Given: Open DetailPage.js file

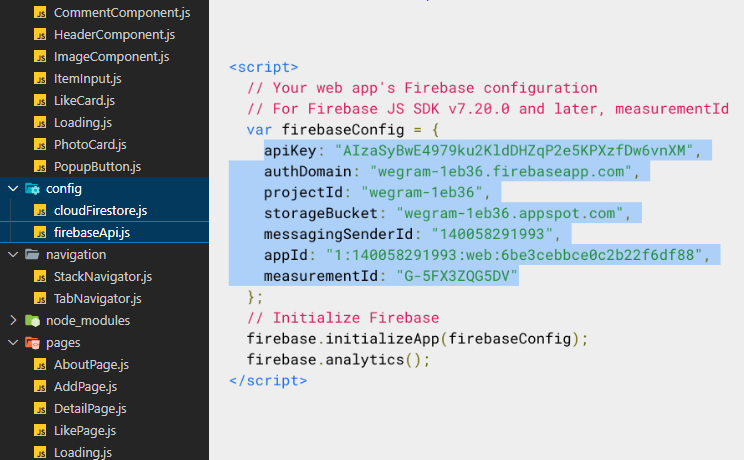Looking at the screenshot, I should [x=90, y=408].
